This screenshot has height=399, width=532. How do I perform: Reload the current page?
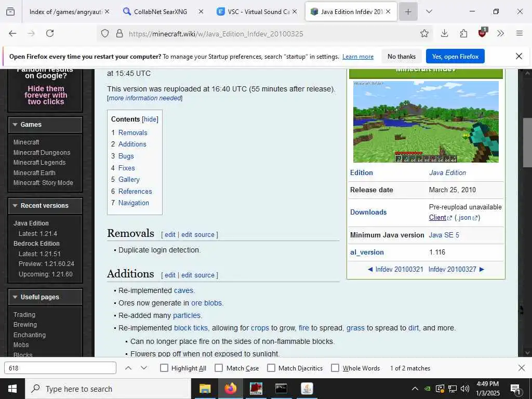[50, 33]
